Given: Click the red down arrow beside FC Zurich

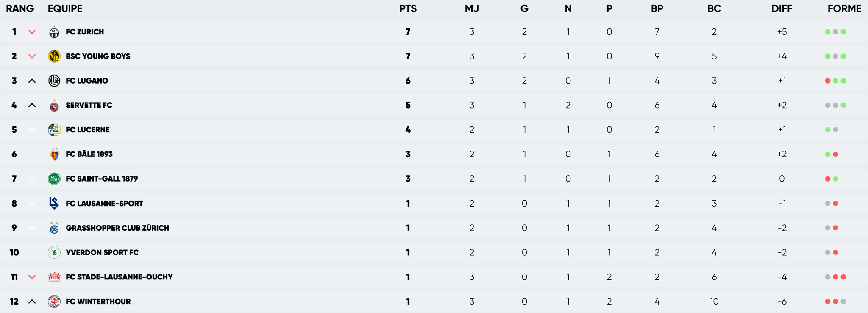Looking at the screenshot, I should tap(32, 32).
